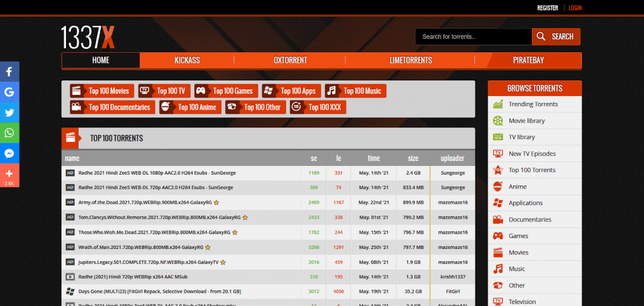
Task: Open the Top 100 Anime list
Action: [x=191, y=107]
